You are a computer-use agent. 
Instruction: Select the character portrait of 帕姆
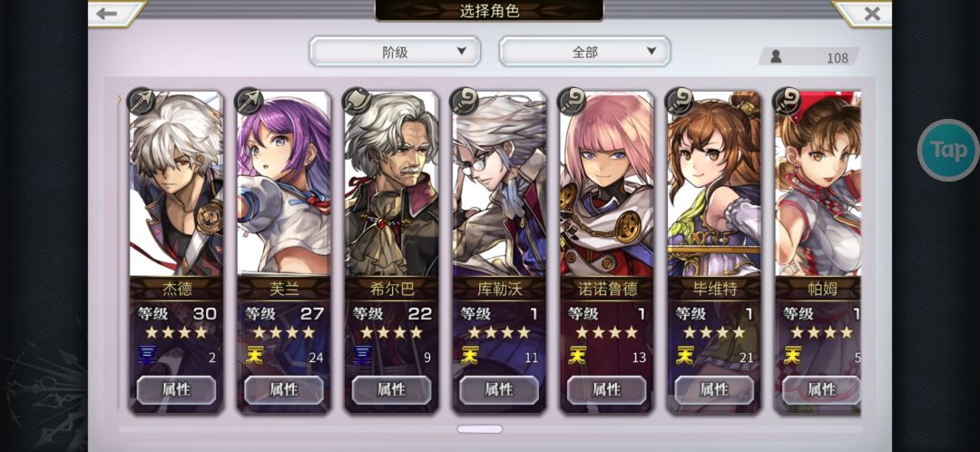[x=818, y=184]
